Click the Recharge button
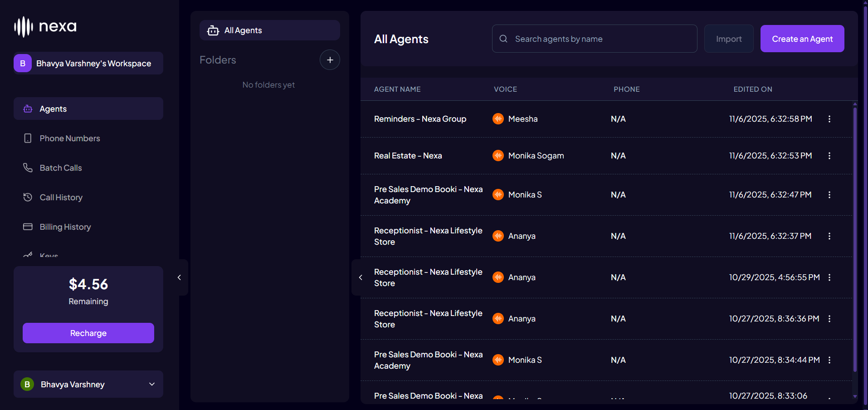This screenshot has height=410, width=868. coord(88,333)
